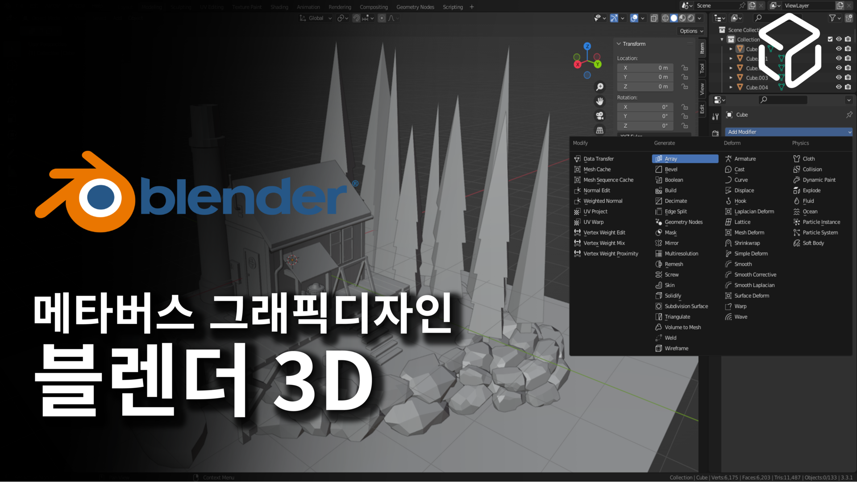This screenshot has height=504, width=857.
Task: Click the Z axis on navigation gizmo
Action: click(x=587, y=46)
